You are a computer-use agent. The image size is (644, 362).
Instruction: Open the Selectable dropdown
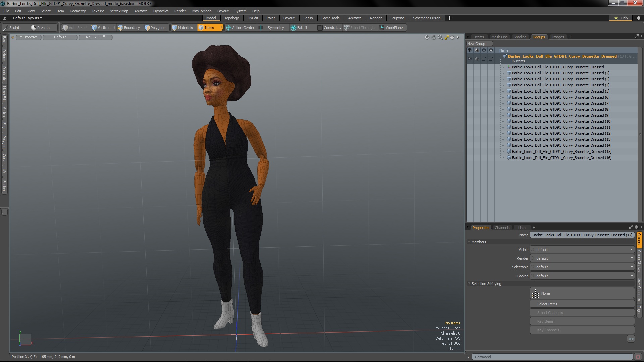click(584, 267)
